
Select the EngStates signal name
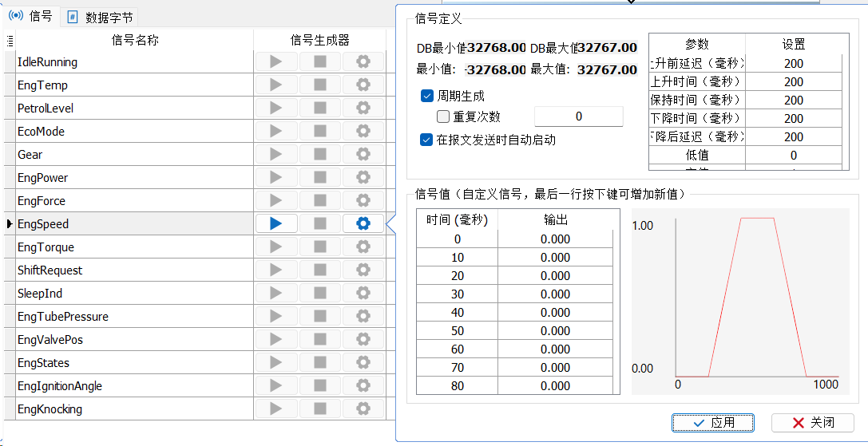[43, 363]
